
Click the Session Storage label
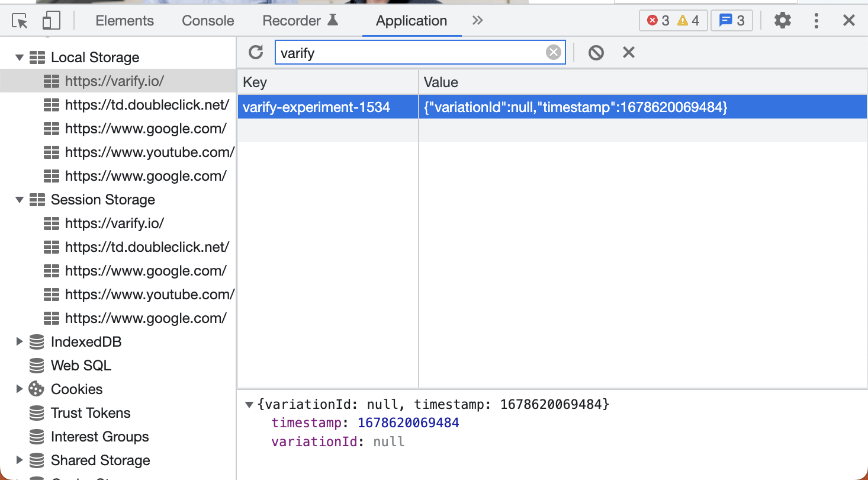[103, 200]
